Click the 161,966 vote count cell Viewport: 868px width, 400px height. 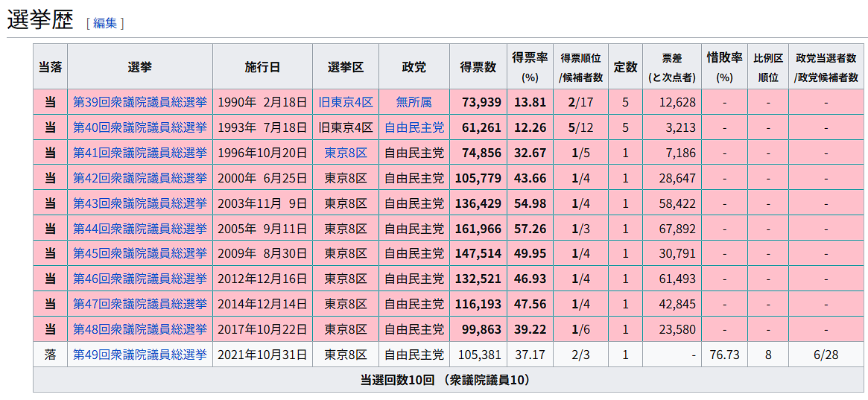pyautogui.click(x=478, y=229)
